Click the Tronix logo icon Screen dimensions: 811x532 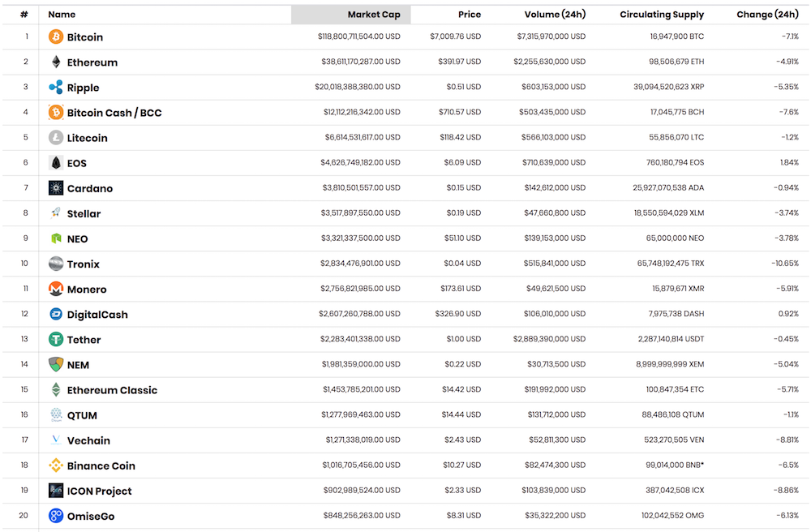(x=56, y=264)
